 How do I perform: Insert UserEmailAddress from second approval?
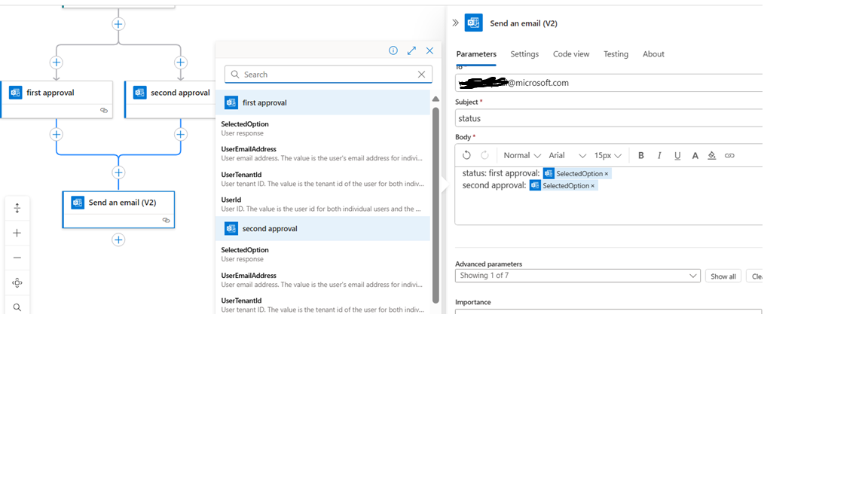322,279
